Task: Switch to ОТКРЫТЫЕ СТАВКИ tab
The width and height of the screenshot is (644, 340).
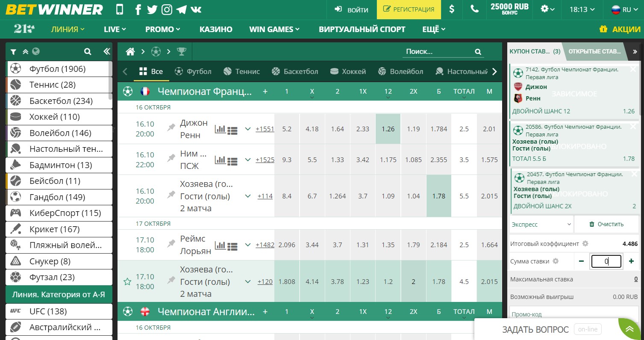Action: point(594,51)
